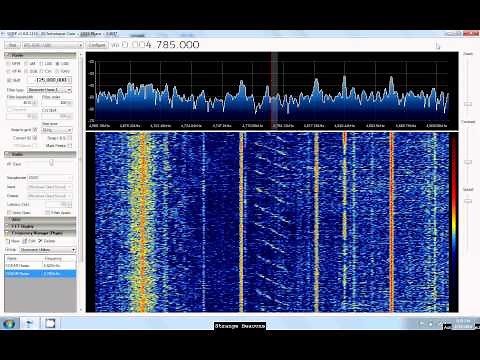Click the Speed slider handle
This screenshot has height=360, width=480.
coord(468,201)
